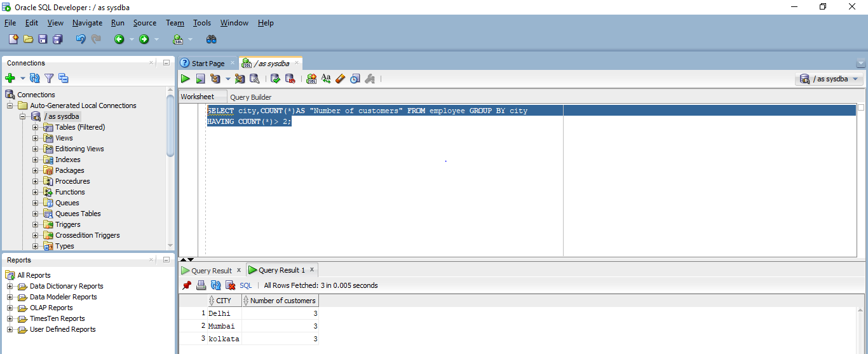Save the worksheet with the Save icon
This screenshot has width=868, height=354.
pyautogui.click(x=43, y=39)
